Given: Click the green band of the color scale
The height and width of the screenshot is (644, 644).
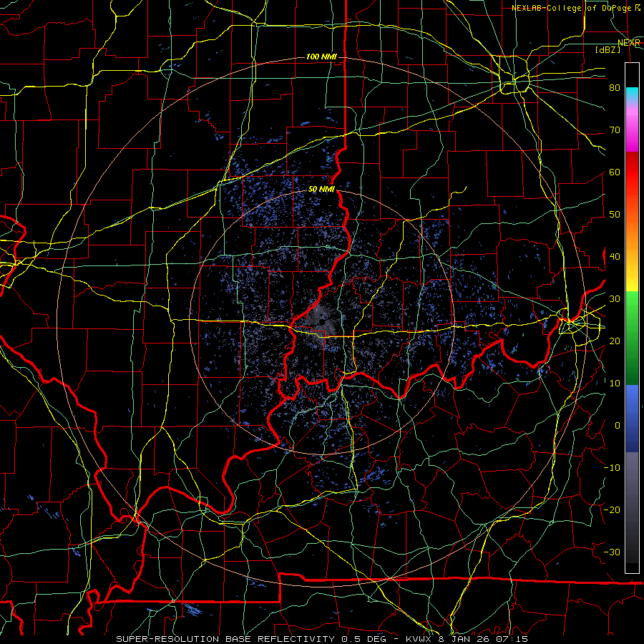Looking at the screenshot, I should click(632, 338).
